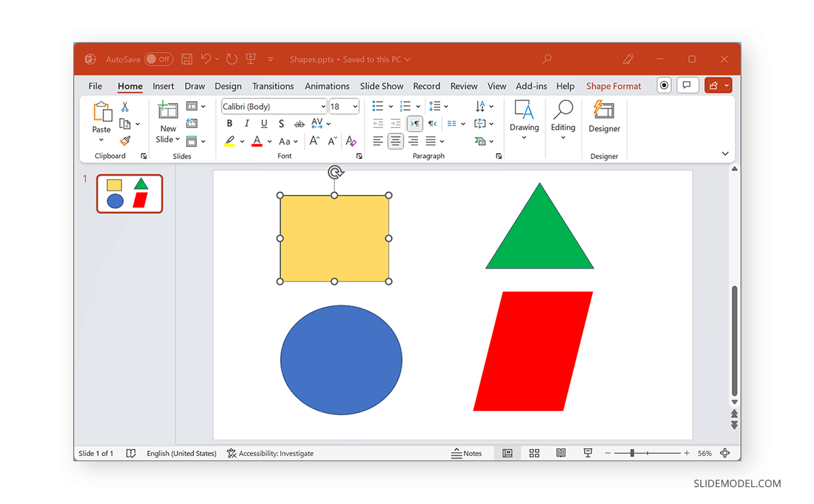Apply Bold formatting
The width and height of the screenshot is (814, 504).
pyautogui.click(x=229, y=123)
